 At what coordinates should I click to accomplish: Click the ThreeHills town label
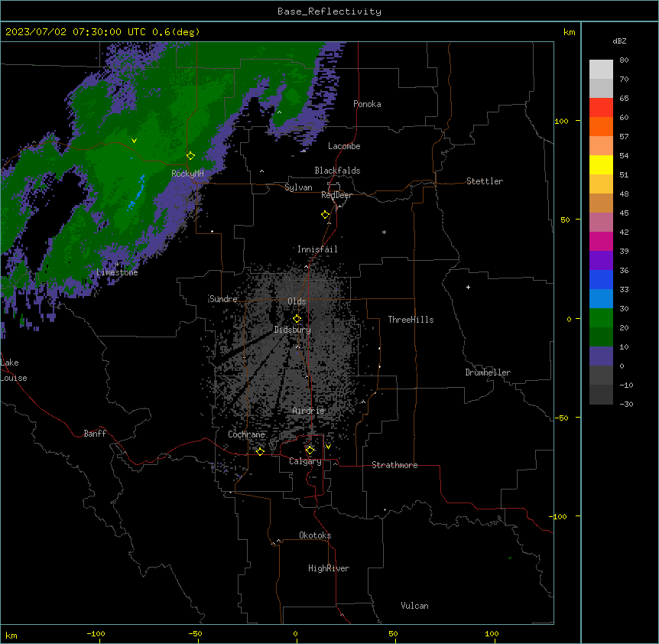point(411,320)
